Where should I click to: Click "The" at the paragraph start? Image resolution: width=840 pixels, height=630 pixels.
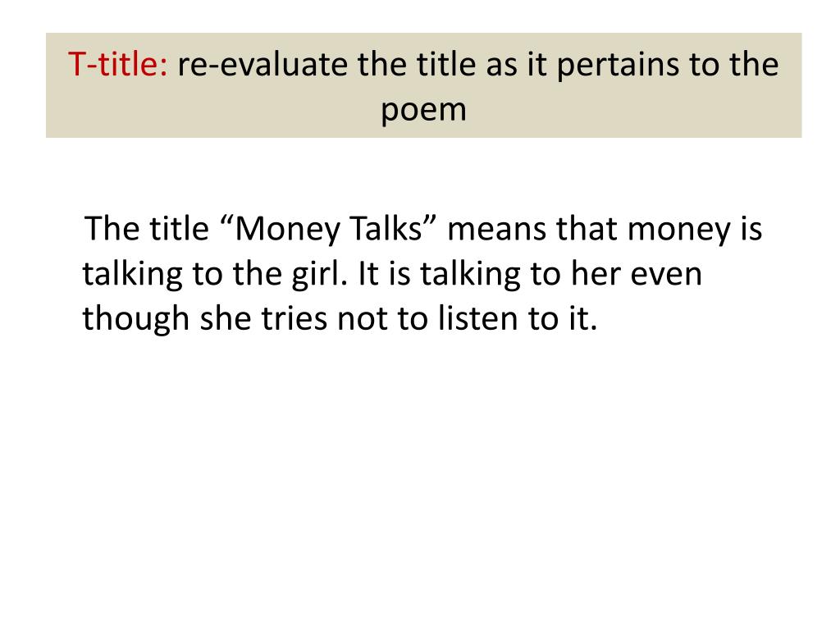click(x=112, y=229)
